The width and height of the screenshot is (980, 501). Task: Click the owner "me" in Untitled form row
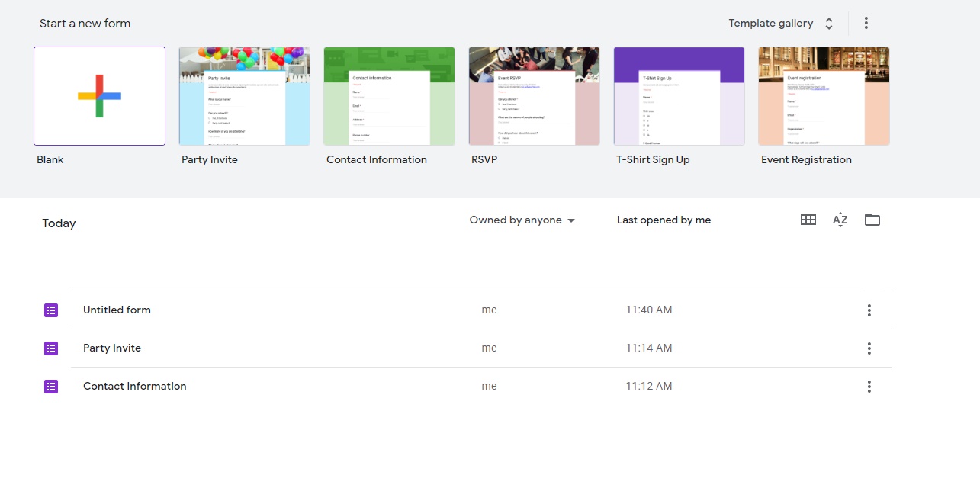489,310
